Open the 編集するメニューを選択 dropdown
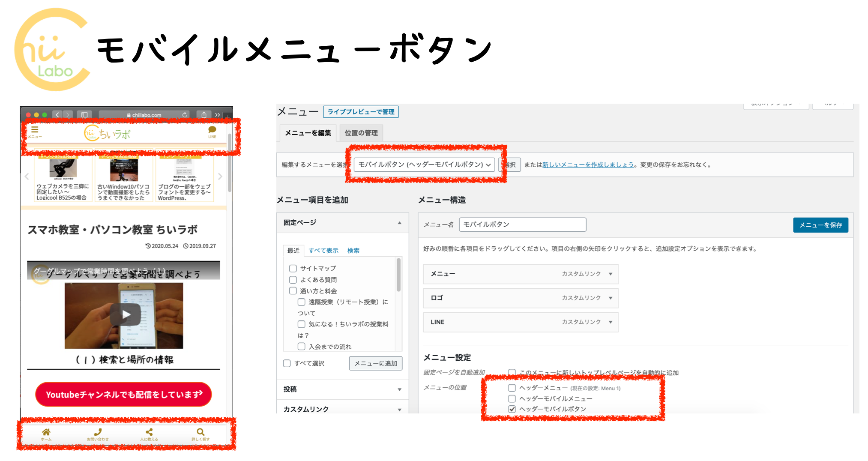Screen dimensions: 868x461 (x=425, y=164)
